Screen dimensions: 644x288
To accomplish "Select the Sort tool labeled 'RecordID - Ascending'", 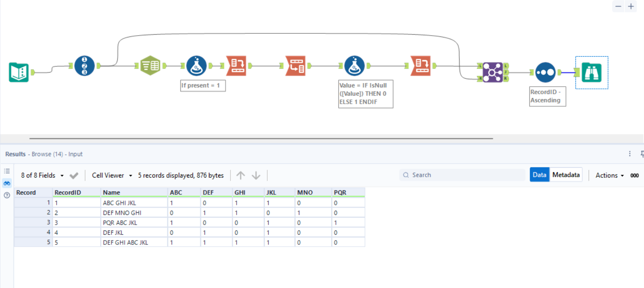I will (546, 72).
